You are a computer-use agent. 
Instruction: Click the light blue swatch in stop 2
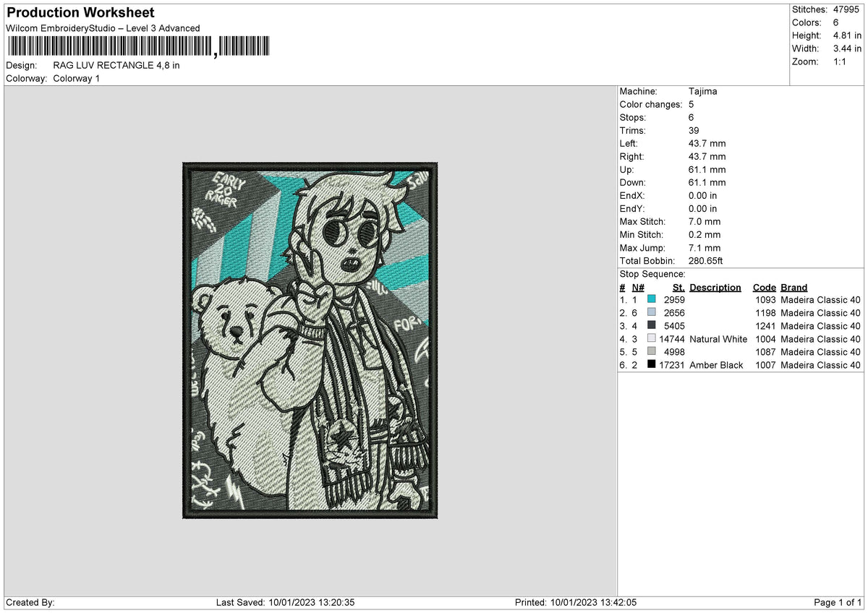pyautogui.click(x=652, y=312)
